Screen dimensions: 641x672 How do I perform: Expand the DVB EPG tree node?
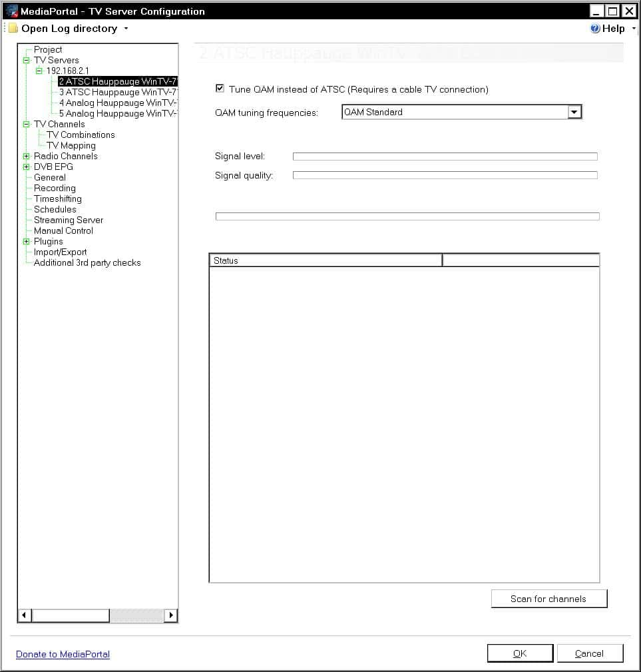[x=27, y=167]
